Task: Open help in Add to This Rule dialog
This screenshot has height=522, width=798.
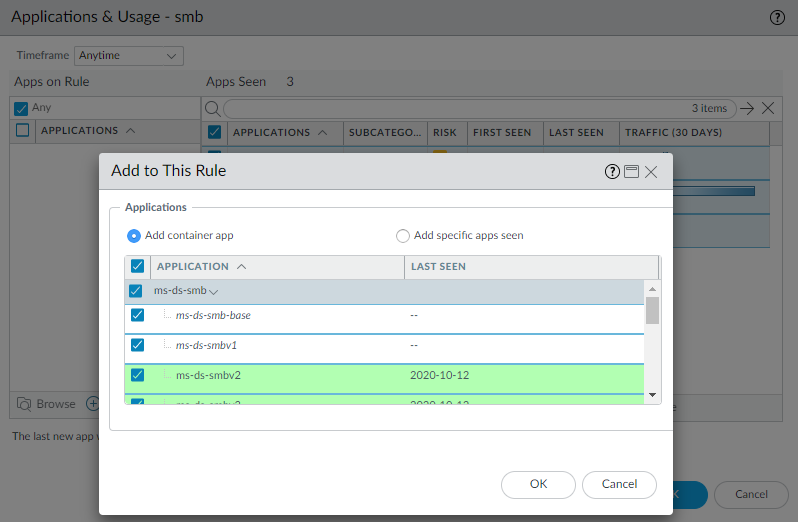Action: pos(612,172)
